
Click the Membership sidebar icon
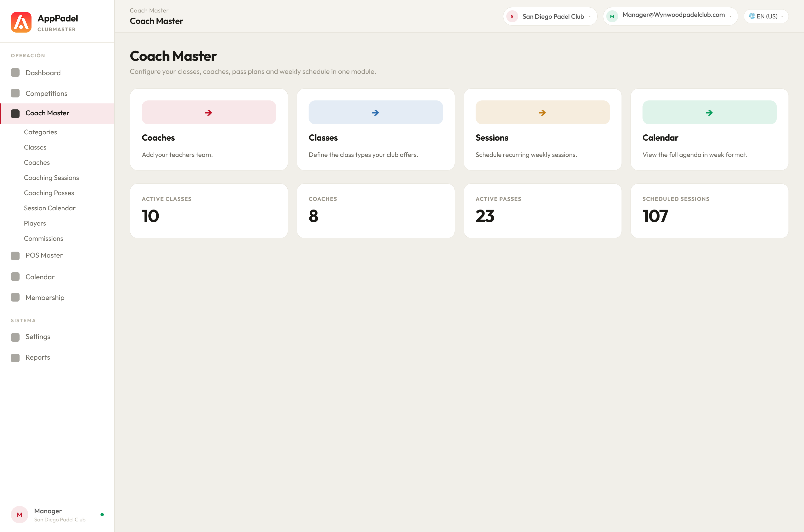tap(15, 297)
